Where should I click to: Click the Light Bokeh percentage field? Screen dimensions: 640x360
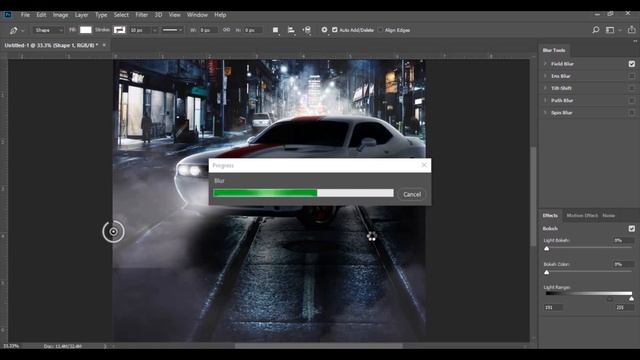click(x=623, y=240)
